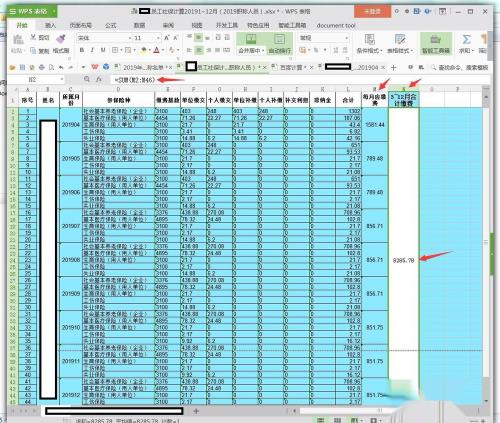Toggle the center horizontal alignment button

coord(199,50)
